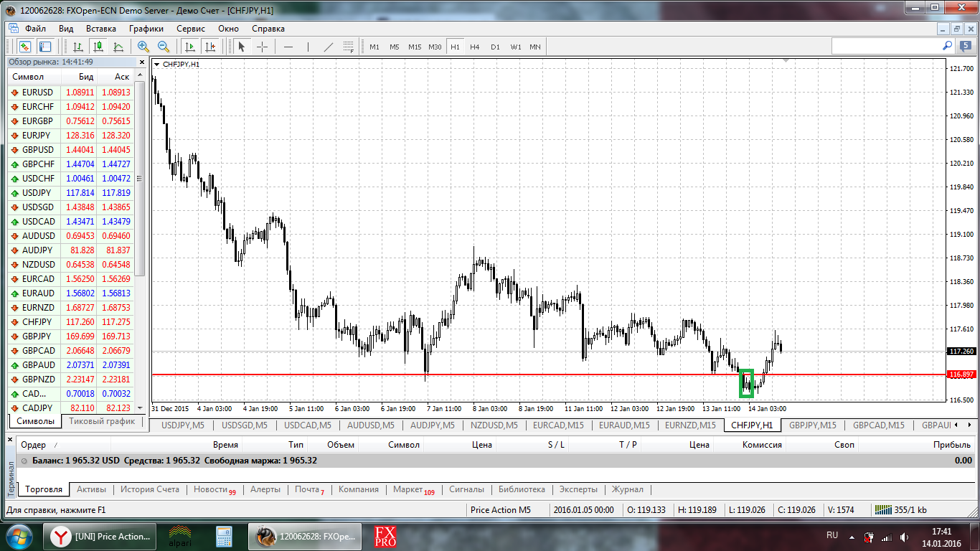
Task: Toggle the Market Watch panel icon
Action: click(x=46, y=47)
